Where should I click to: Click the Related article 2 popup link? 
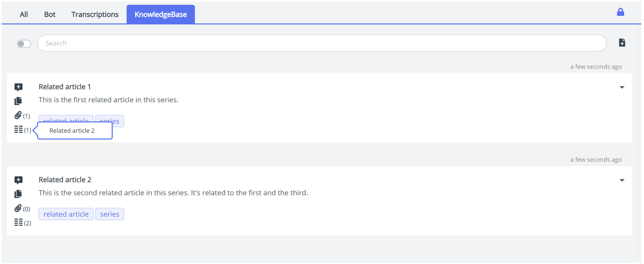pos(72,131)
